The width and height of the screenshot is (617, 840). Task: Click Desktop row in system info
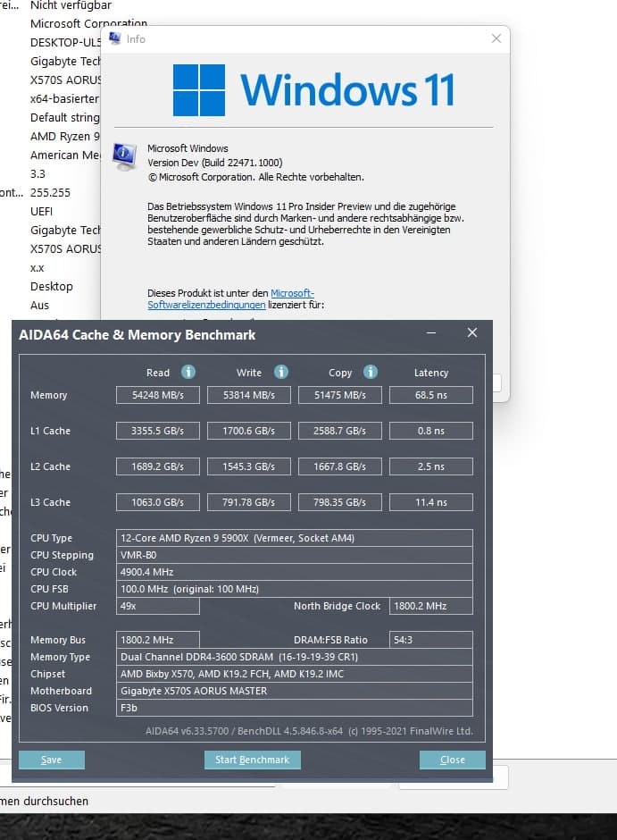[52, 286]
